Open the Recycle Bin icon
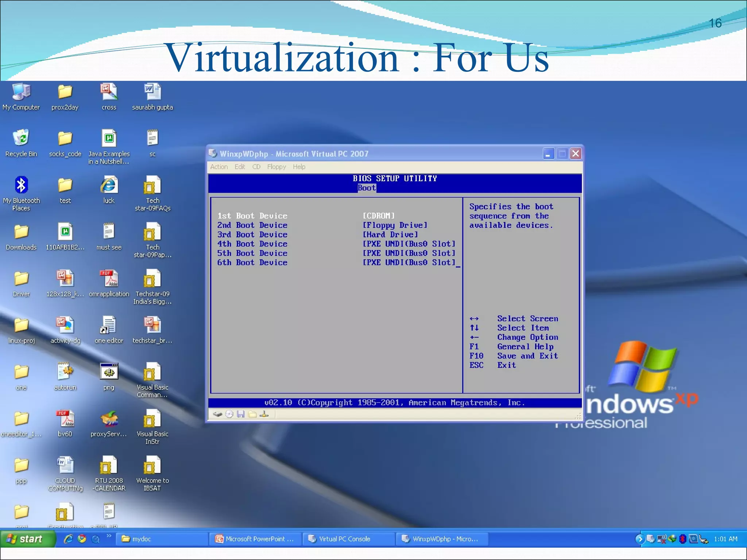The image size is (747, 560). pyautogui.click(x=21, y=143)
